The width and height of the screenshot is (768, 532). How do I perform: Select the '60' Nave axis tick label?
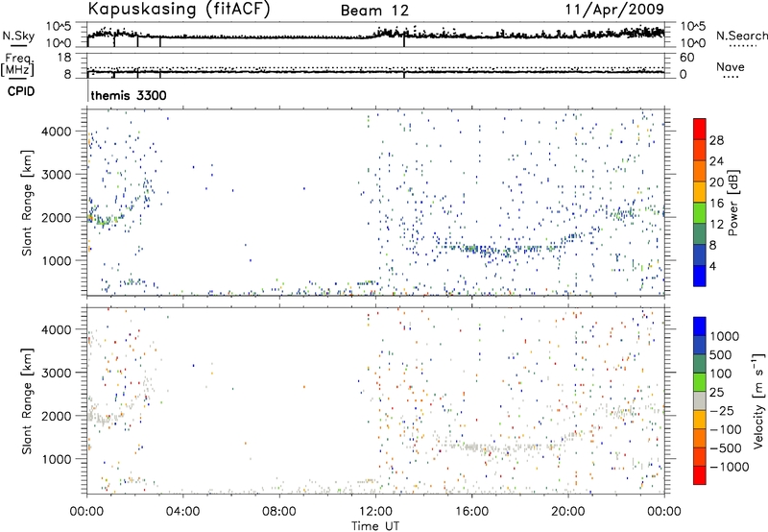pos(686,58)
